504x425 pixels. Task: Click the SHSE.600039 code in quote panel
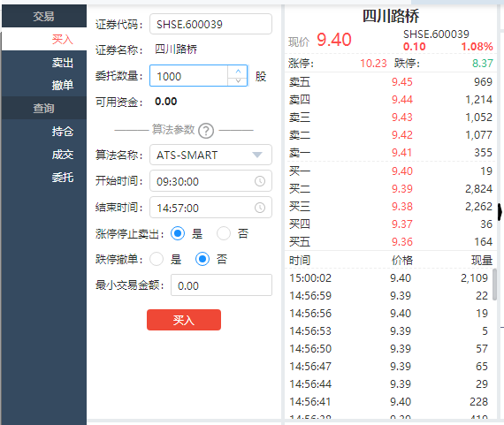pos(436,34)
